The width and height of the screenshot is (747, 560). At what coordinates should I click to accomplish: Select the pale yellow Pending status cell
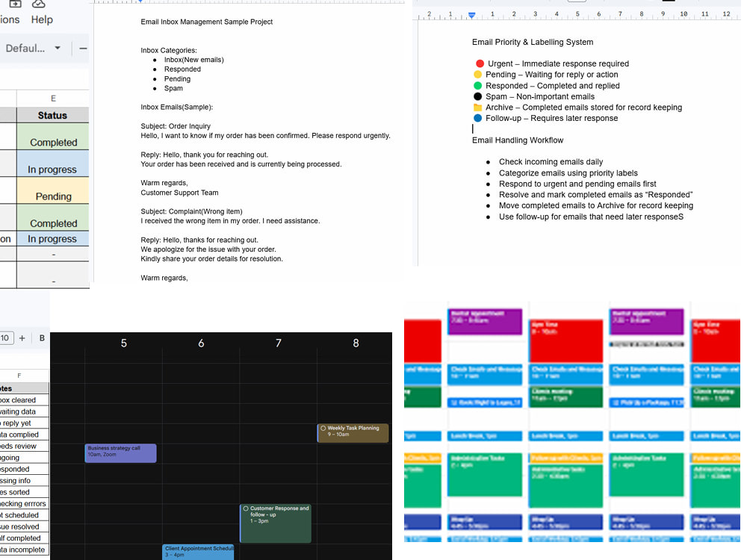(53, 190)
